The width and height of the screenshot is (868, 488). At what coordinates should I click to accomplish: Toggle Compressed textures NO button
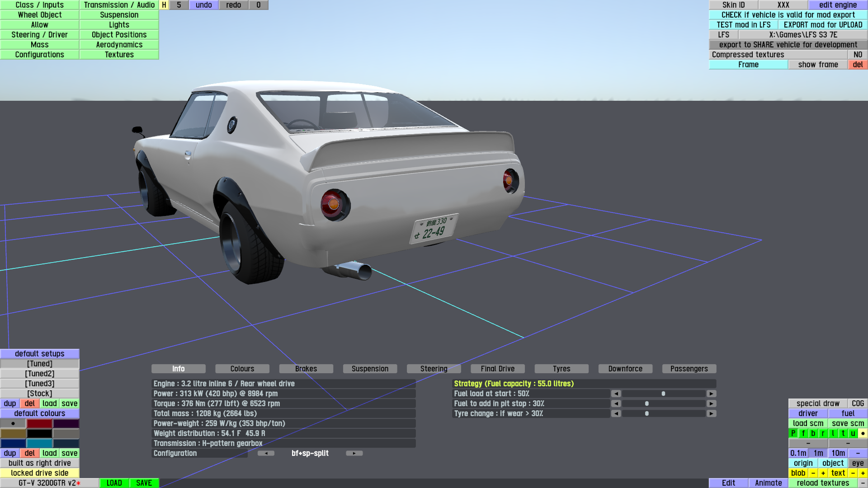858,55
